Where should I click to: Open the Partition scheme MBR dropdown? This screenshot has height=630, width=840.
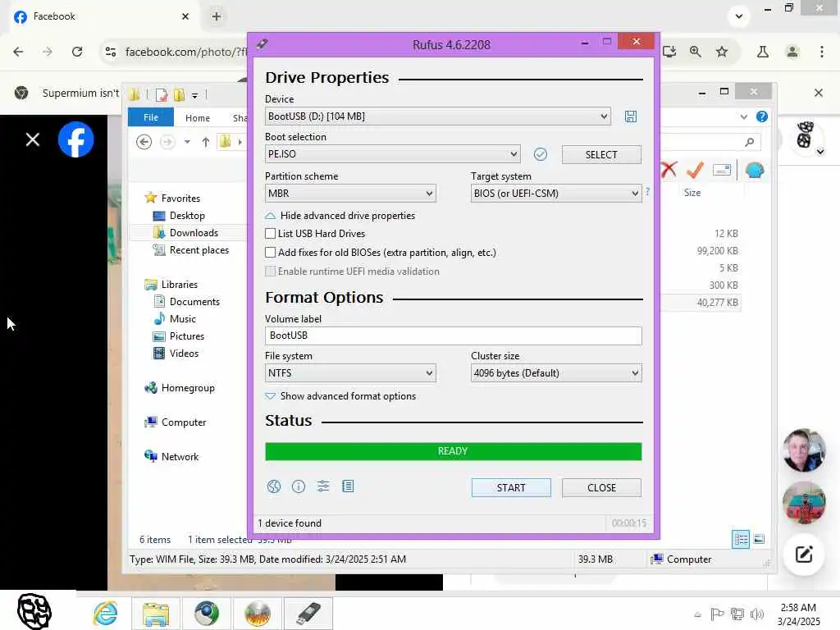tap(350, 194)
